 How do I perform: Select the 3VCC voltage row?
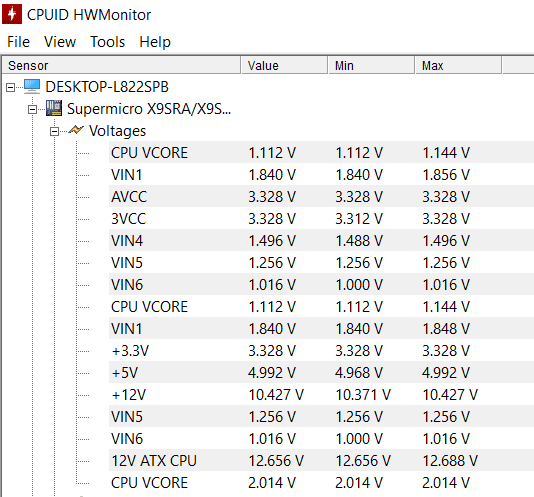pyautogui.click(x=321, y=219)
